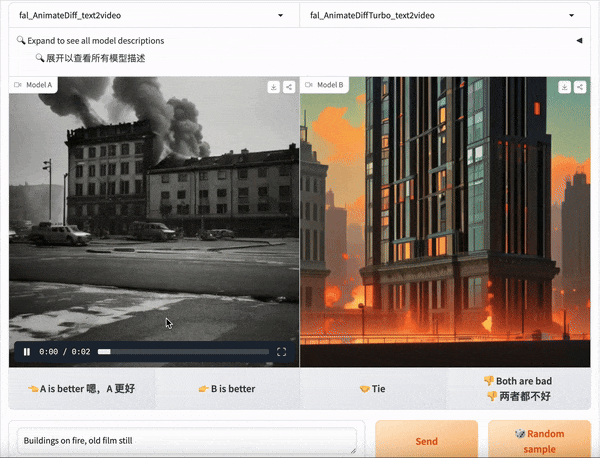Pause the Model A video playback
This screenshot has height=458, width=600.
tap(27, 352)
